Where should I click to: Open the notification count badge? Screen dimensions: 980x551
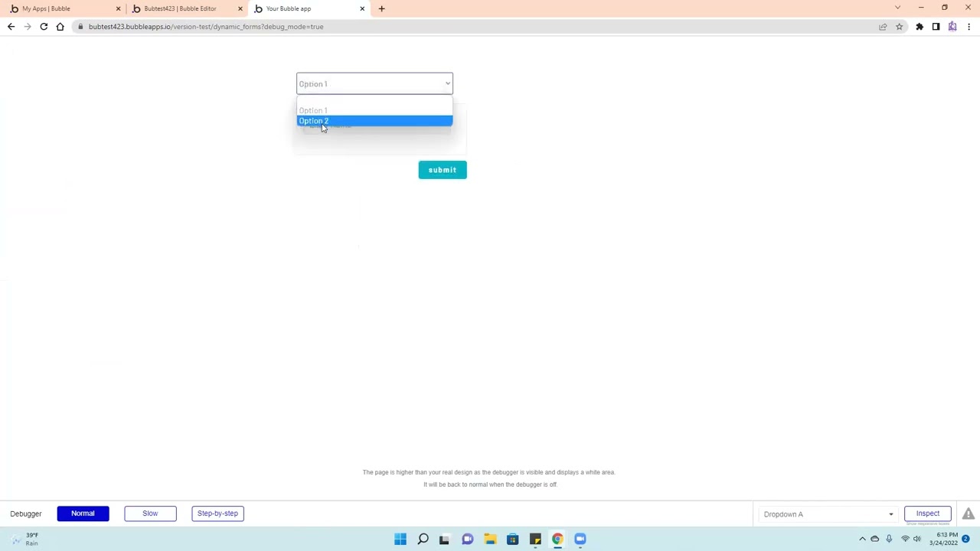(965, 539)
